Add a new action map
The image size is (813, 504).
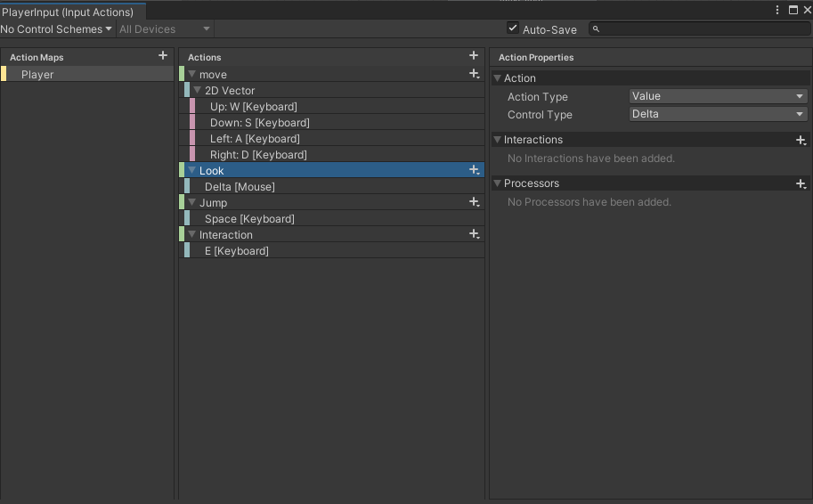(x=163, y=56)
